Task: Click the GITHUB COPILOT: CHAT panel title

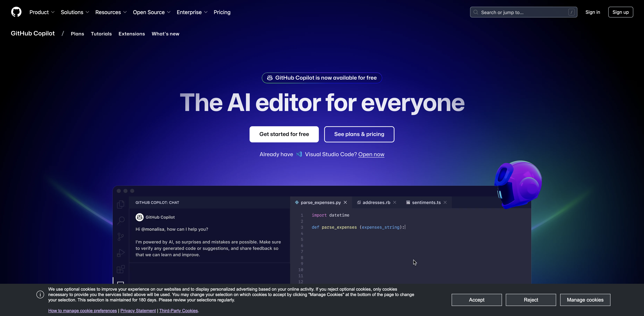Action: pyautogui.click(x=157, y=203)
